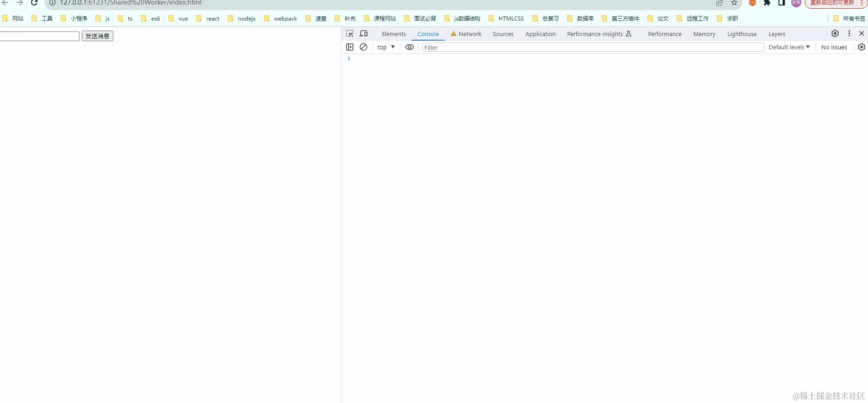Open the 第三方插件 bookmark folder
This screenshot has height=403, width=868.
[x=621, y=19]
